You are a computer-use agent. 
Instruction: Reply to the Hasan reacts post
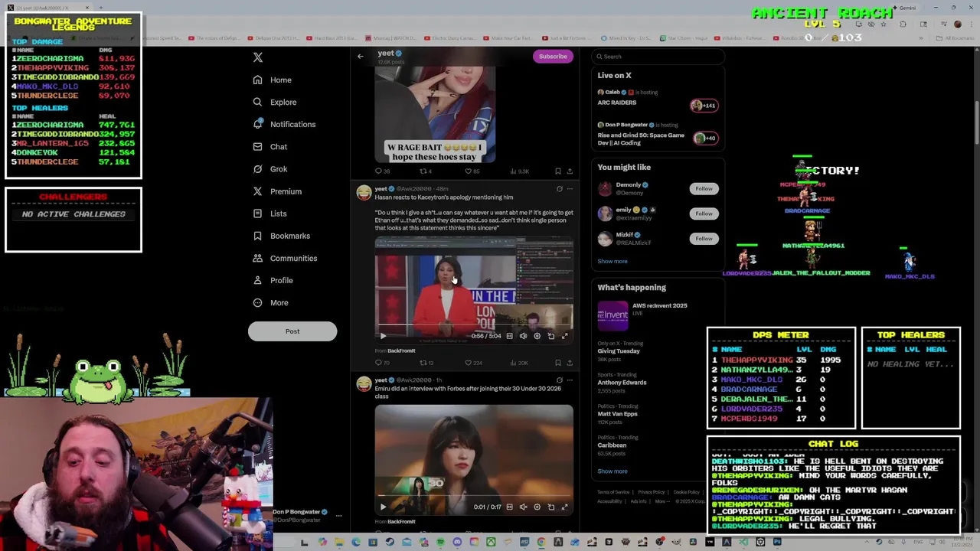coord(381,363)
